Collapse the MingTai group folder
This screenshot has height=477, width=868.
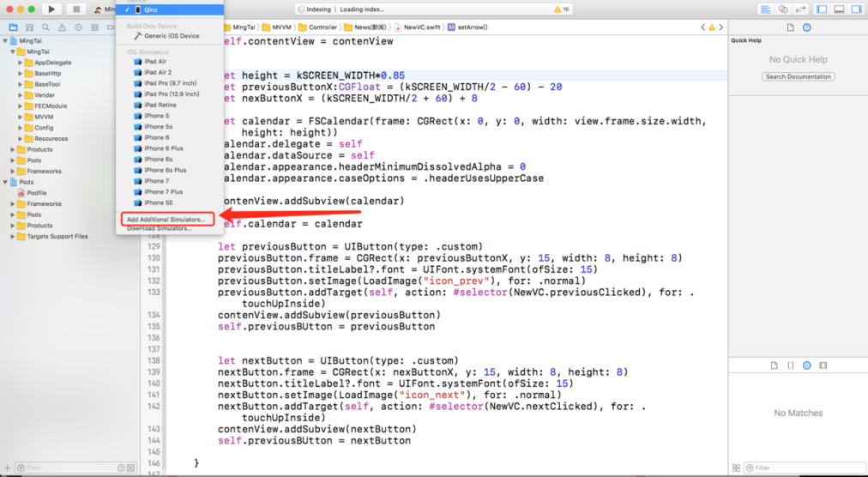(13, 51)
